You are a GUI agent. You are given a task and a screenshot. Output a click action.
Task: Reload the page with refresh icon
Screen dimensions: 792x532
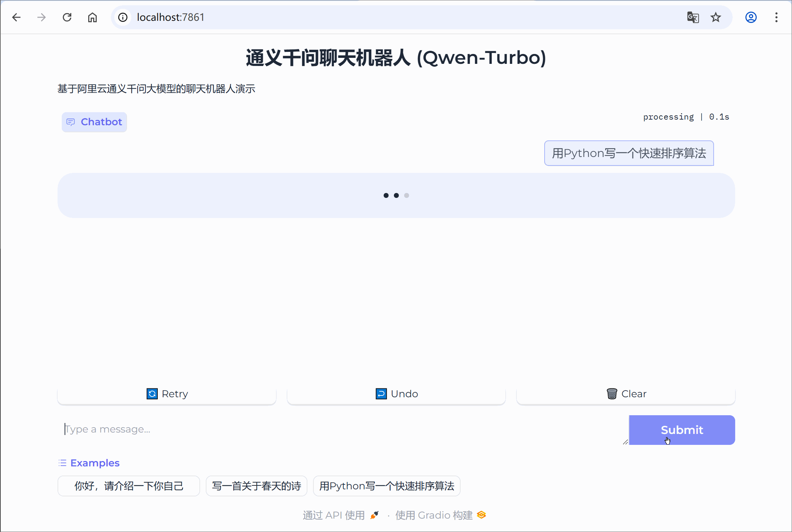coord(67,17)
